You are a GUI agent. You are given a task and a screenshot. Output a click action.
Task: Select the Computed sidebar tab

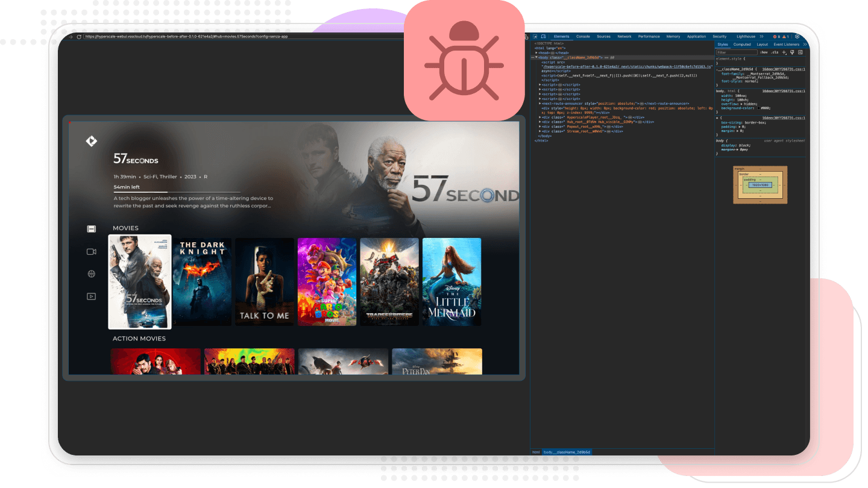pos(742,45)
